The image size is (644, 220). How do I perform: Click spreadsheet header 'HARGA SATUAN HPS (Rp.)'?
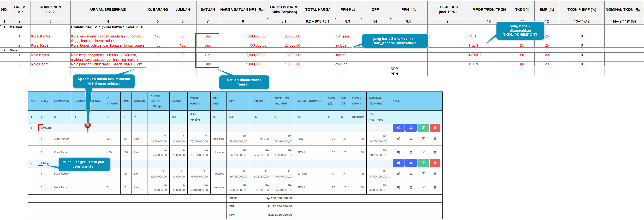[x=243, y=10]
